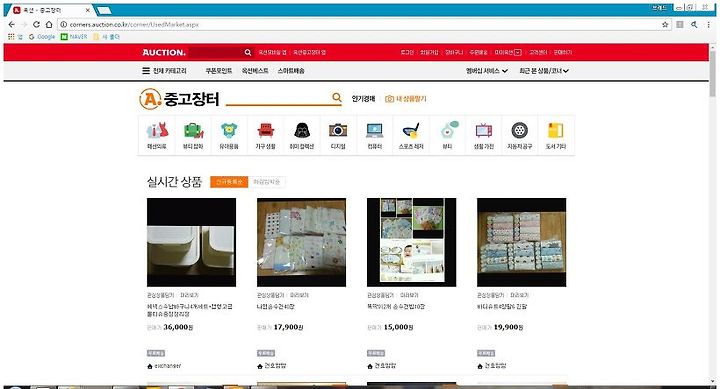Bookmark the page with the star icon
The image size is (720, 389).
tap(665, 24)
